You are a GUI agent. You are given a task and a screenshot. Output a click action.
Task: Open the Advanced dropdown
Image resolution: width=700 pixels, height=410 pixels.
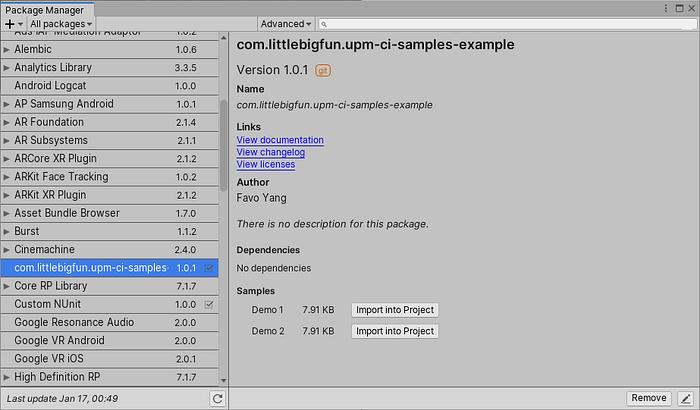pos(286,24)
